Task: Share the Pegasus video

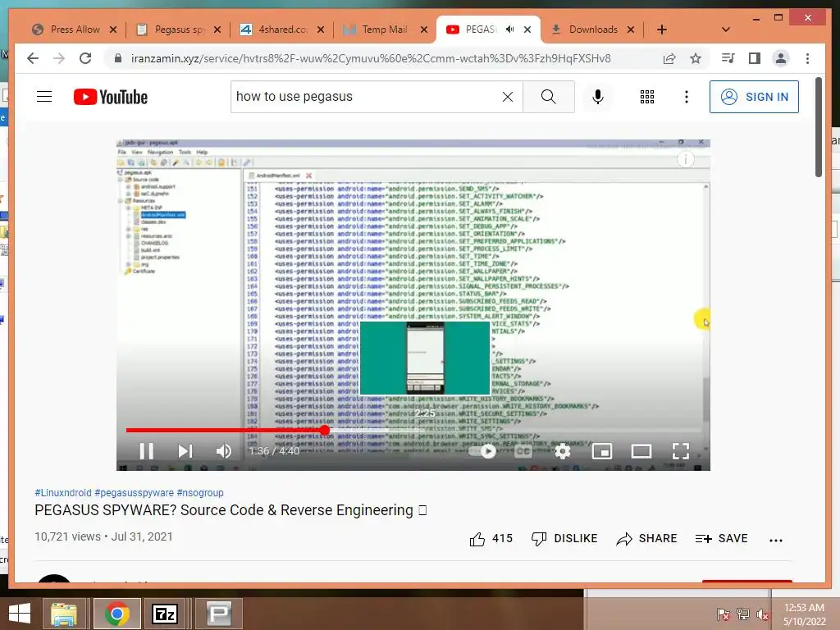Action: coord(646,538)
